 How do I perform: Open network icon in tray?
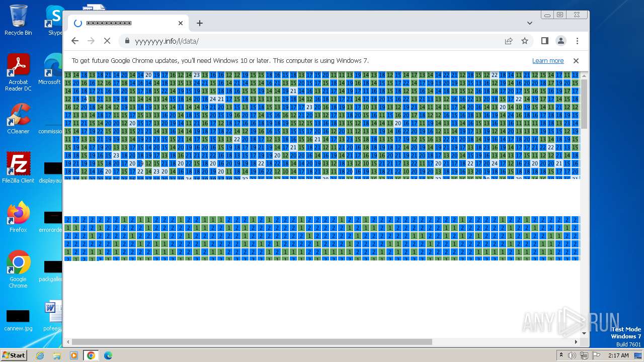(584, 355)
